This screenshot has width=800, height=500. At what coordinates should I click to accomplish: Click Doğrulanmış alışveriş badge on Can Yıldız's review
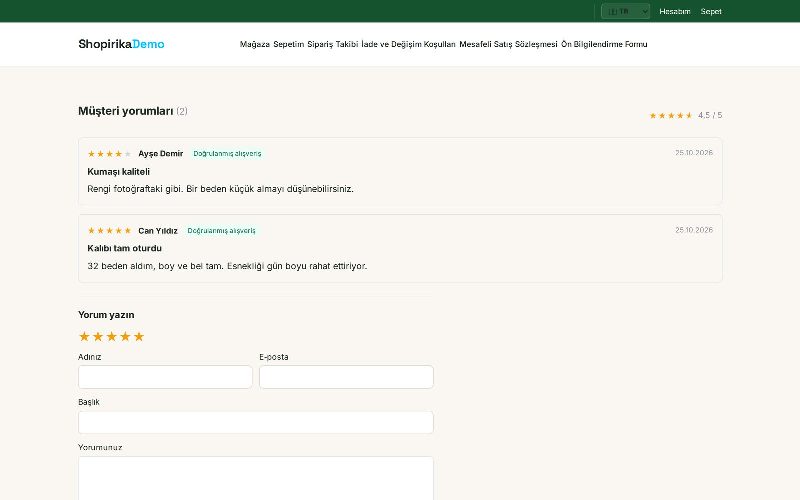point(221,231)
